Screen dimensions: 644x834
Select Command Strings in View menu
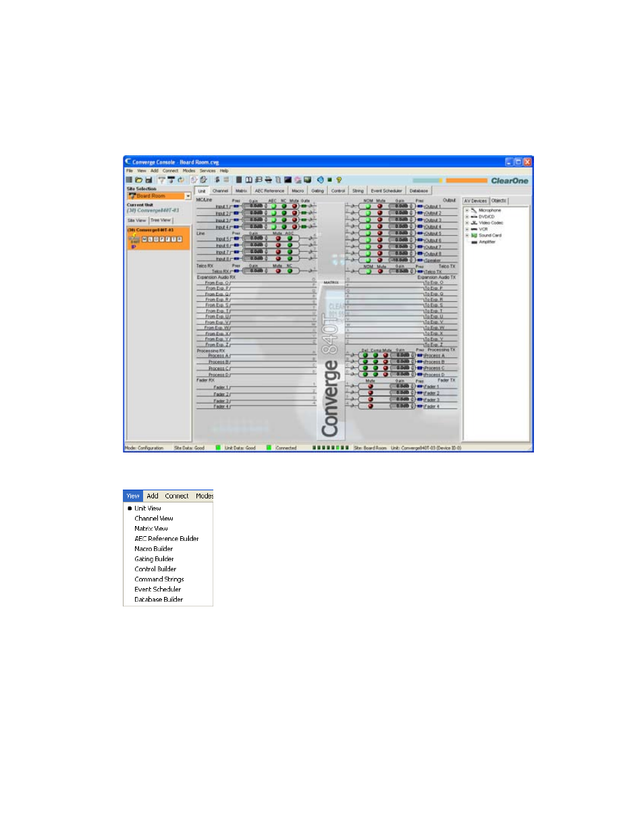pos(159,579)
